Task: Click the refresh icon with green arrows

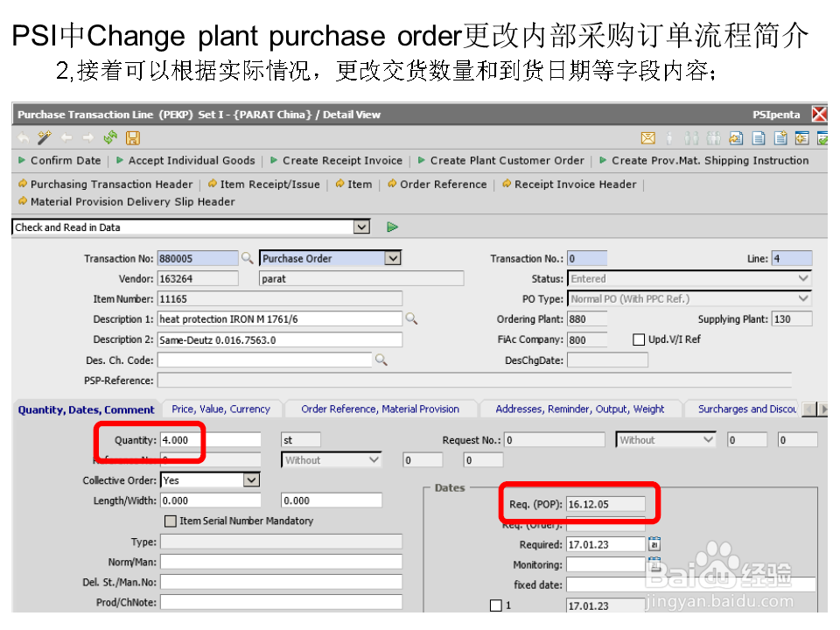Action: pyautogui.click(x=108, y=137)
